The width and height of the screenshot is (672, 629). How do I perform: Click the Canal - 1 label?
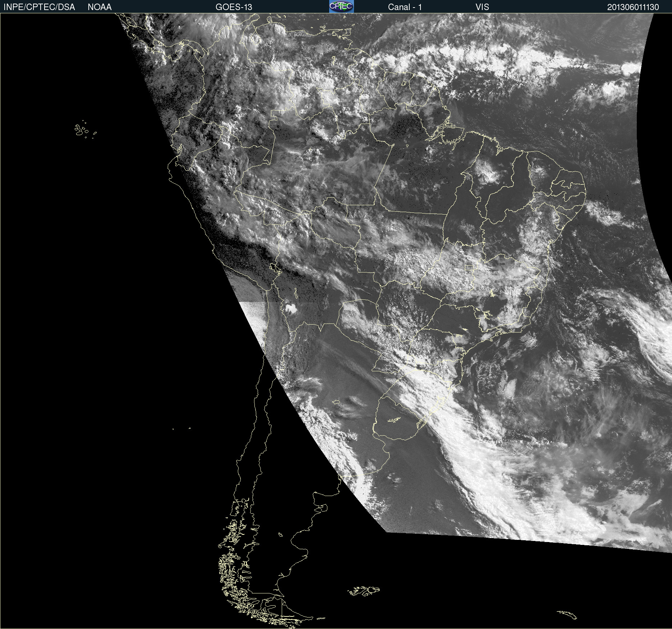point(405,7)
